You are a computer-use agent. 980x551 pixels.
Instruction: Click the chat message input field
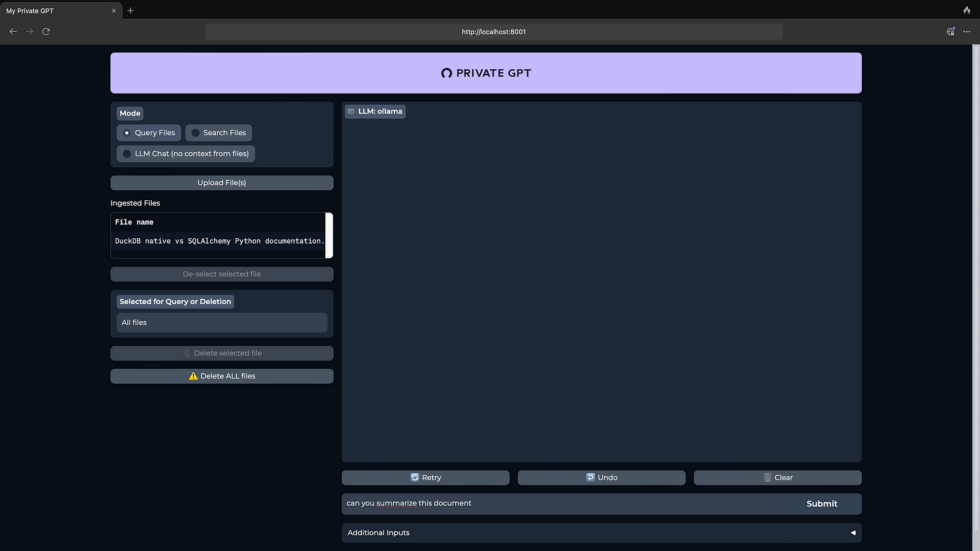(560, 503)
